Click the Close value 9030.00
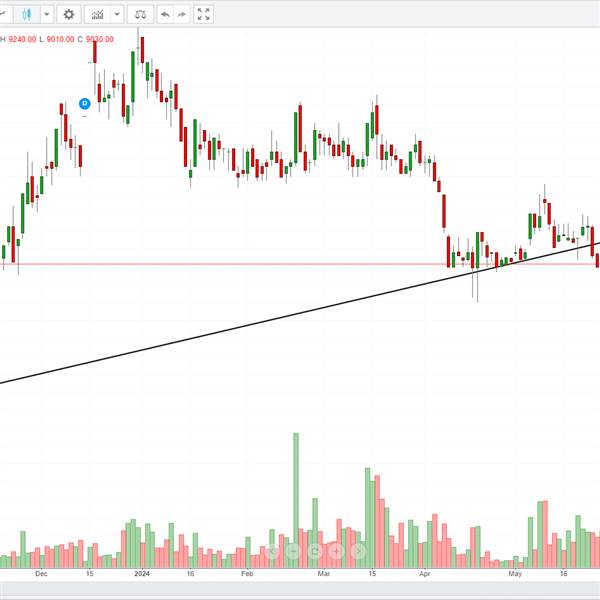Screen dimensions: 600x600 (99, 39)
